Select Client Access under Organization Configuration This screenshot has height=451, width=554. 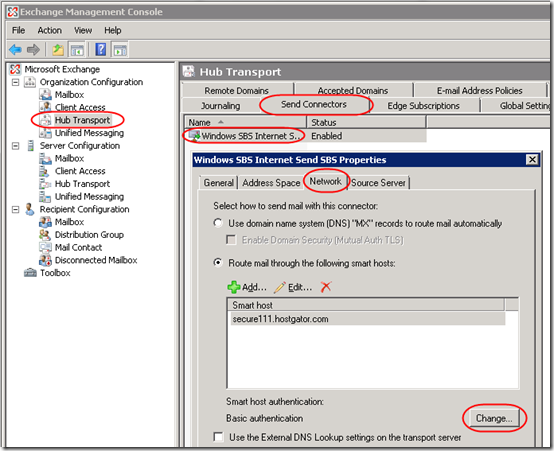[80, 107]
